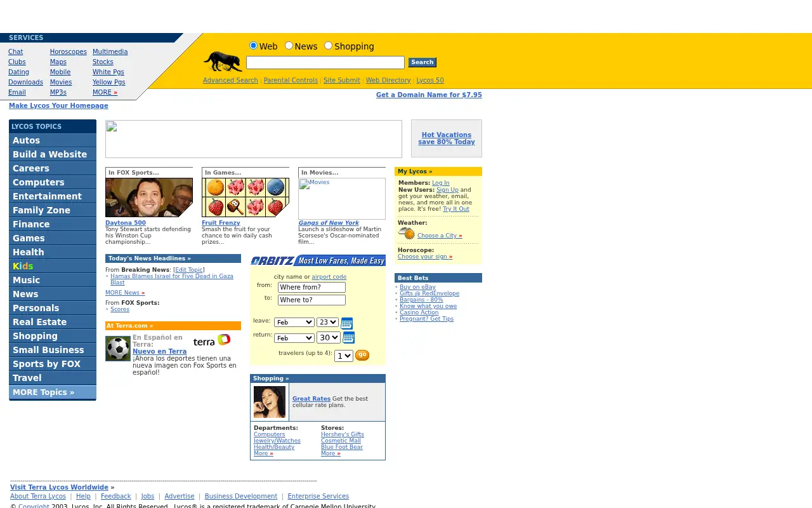Select the Web search radio button
The height and width of the screenshot is (508, 812).
click(253, 46)
